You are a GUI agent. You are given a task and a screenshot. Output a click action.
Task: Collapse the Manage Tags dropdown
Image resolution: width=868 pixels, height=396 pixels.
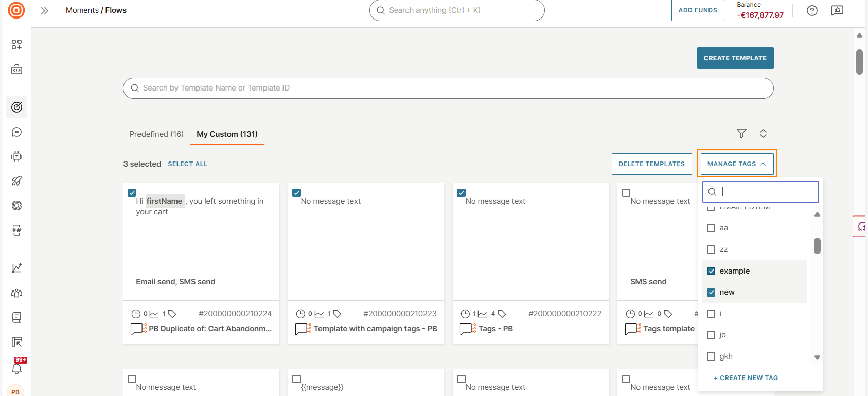click(x=737, y=164)
